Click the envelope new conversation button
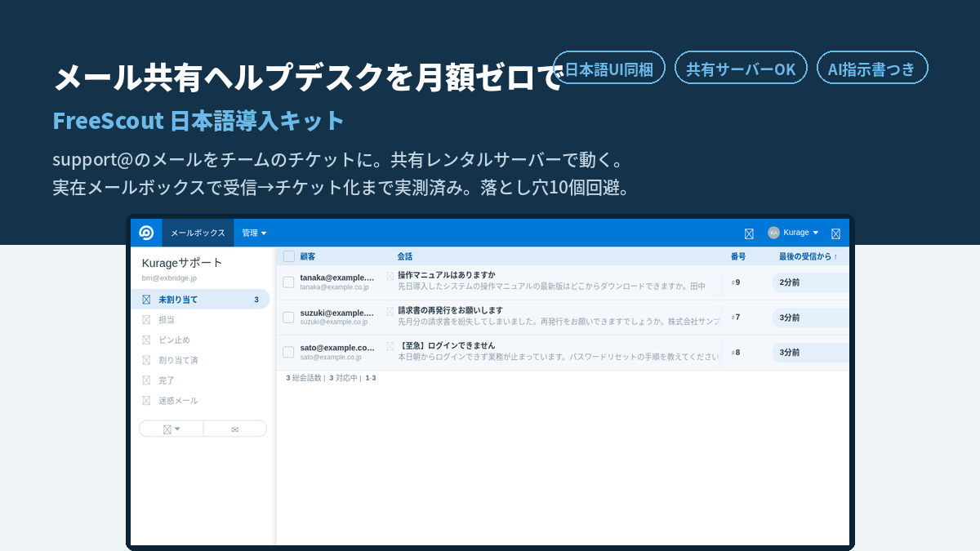 pyautogui.click(x=235, y=429)
